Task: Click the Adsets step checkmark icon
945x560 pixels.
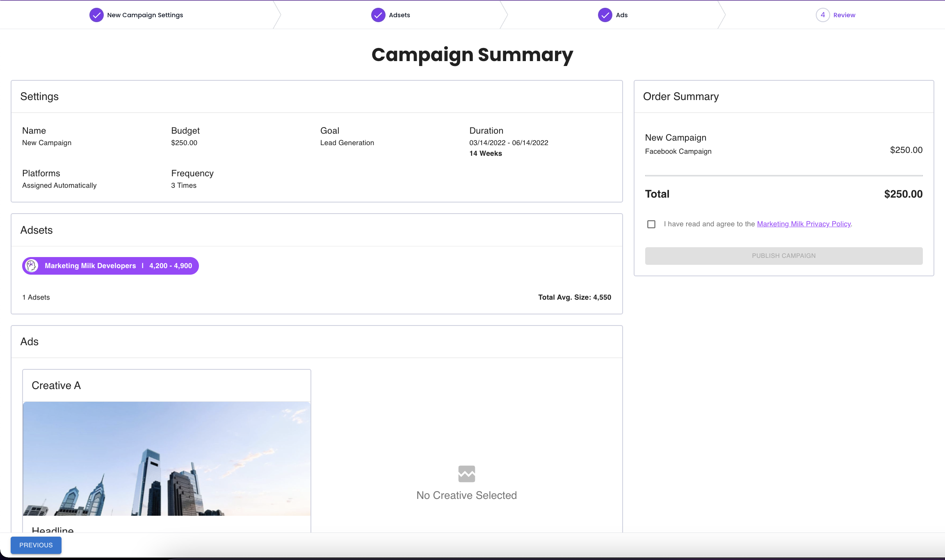Action: [x=378, y=15]
